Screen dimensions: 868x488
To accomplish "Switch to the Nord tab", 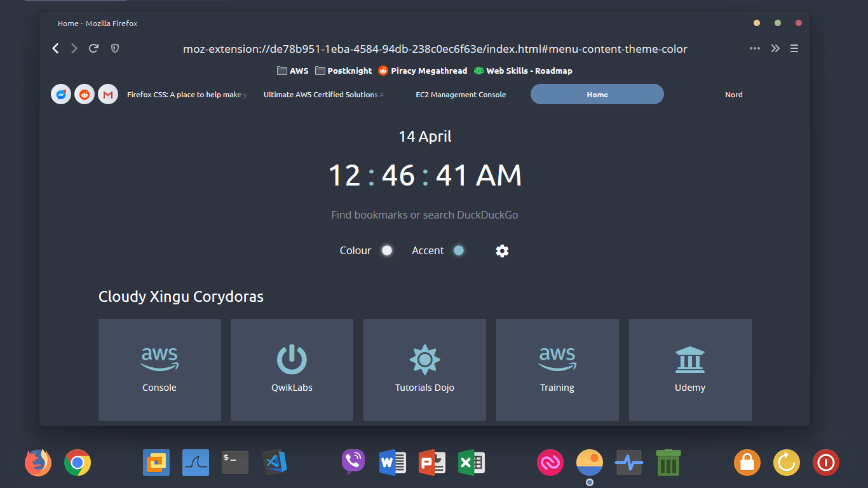I will (734, 95).
